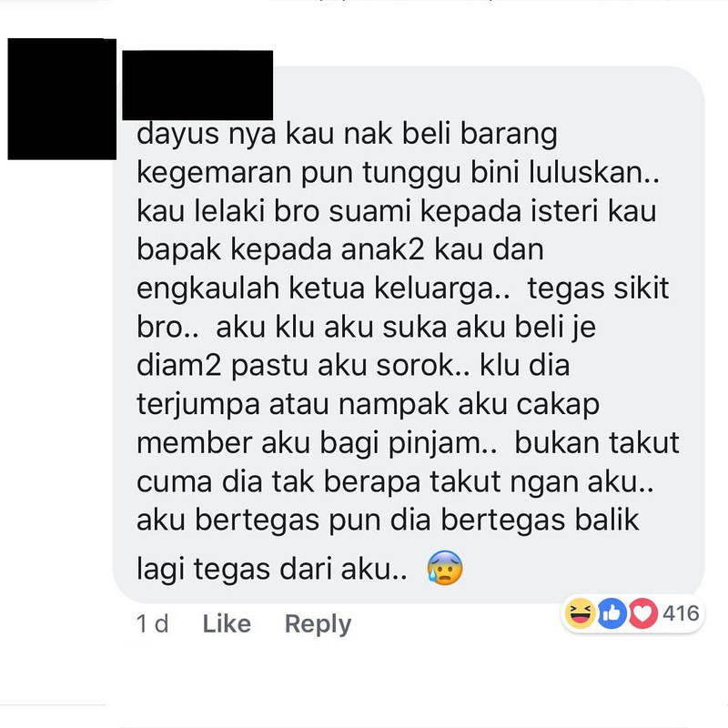Click the red heart Love reaction icon

642,613
